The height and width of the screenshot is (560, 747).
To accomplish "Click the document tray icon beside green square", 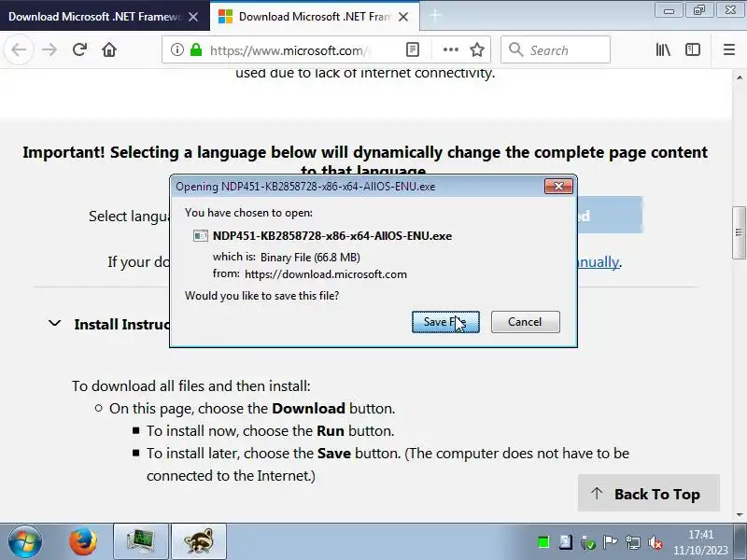I will [x=566, y=542].
